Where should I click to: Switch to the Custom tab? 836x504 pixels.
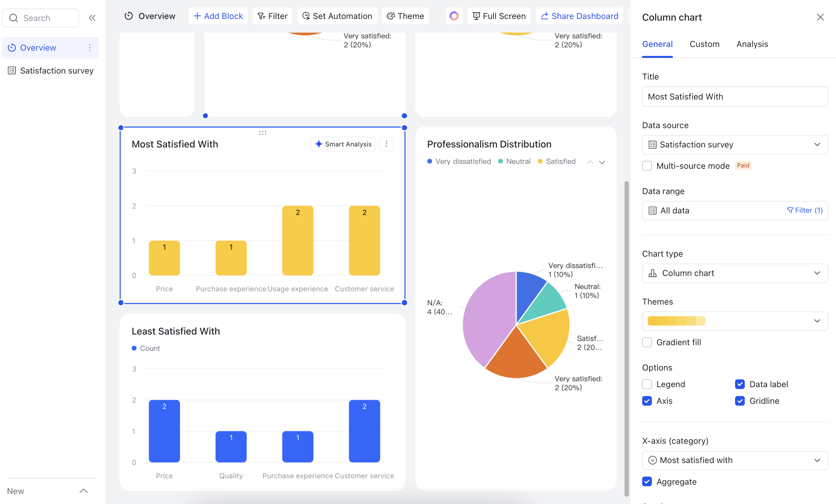pos(705,44)
